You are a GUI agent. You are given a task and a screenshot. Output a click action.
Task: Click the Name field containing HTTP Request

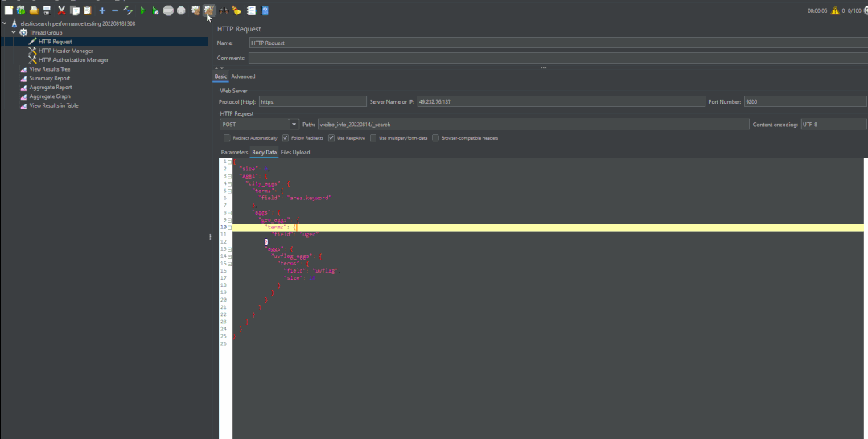coord(558,43)
